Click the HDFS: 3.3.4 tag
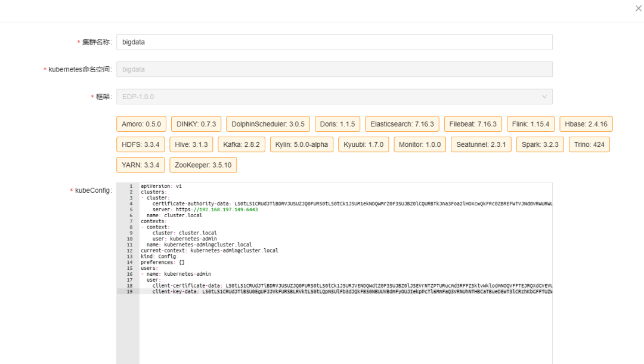 pyautogui.click(x=141, y=144)
